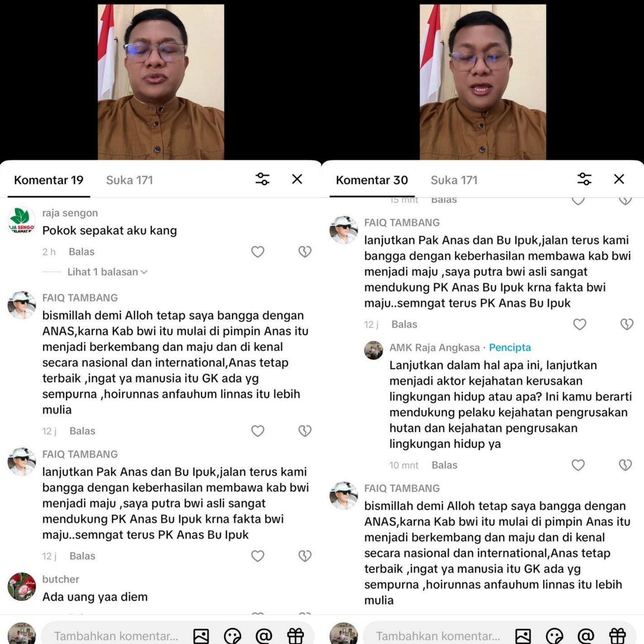Reply via Balas under raja sengon's comment
Viewport: 644px width, 644px height.
point(81,252)
